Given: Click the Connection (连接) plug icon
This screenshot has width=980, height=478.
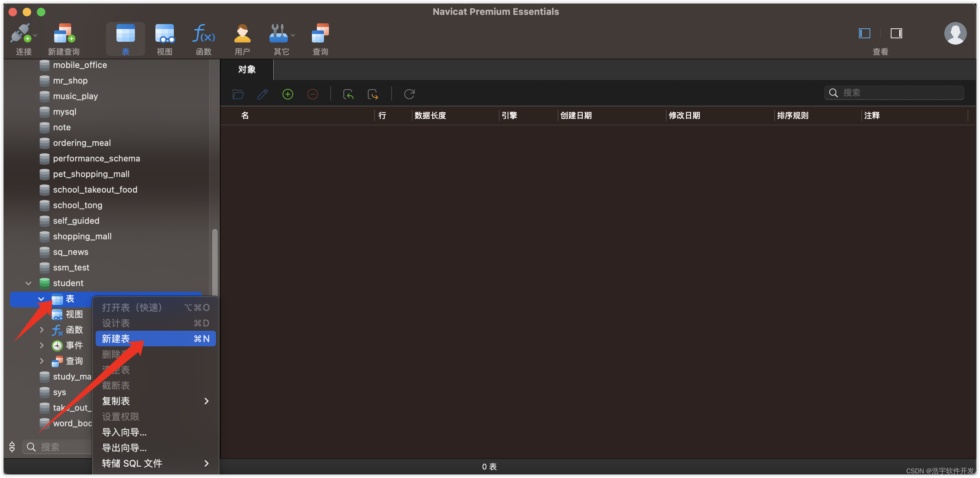Looking at the screenshot, I should [x=21, y=34].
